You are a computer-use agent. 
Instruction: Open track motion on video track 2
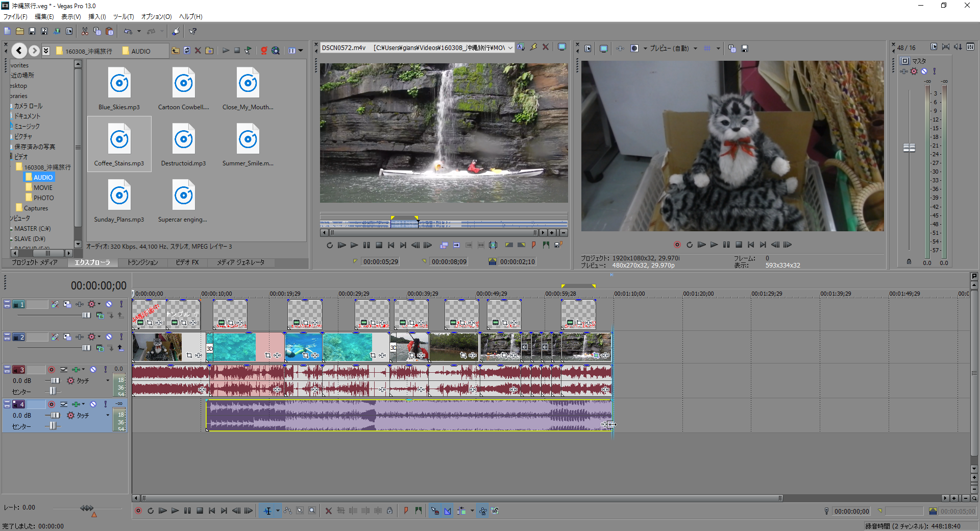coord(67,337)
